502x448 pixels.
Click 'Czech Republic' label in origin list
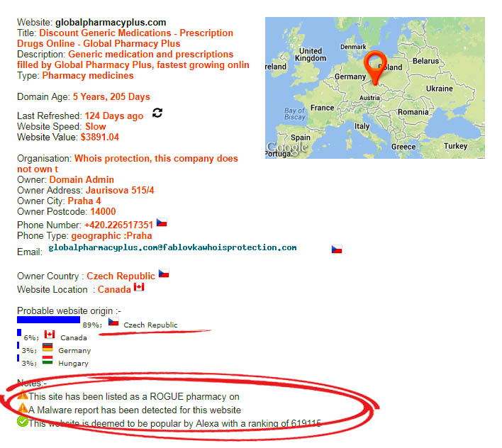[x=150, y=325]
